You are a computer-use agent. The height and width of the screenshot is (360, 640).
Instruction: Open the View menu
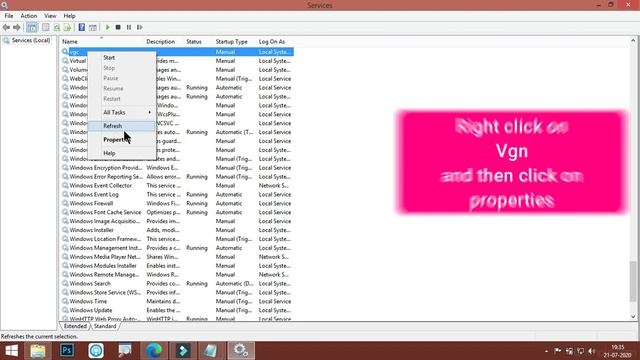click(50, 16)
